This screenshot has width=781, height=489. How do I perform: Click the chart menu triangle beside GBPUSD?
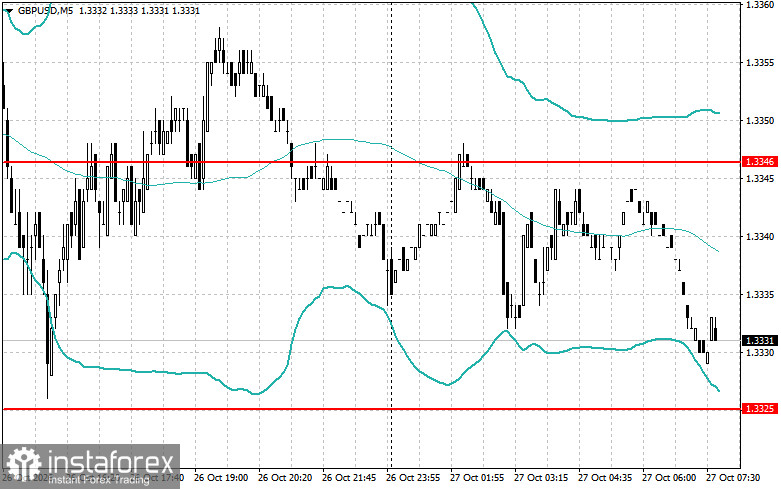pyautogui.click(x=9, y=10)
